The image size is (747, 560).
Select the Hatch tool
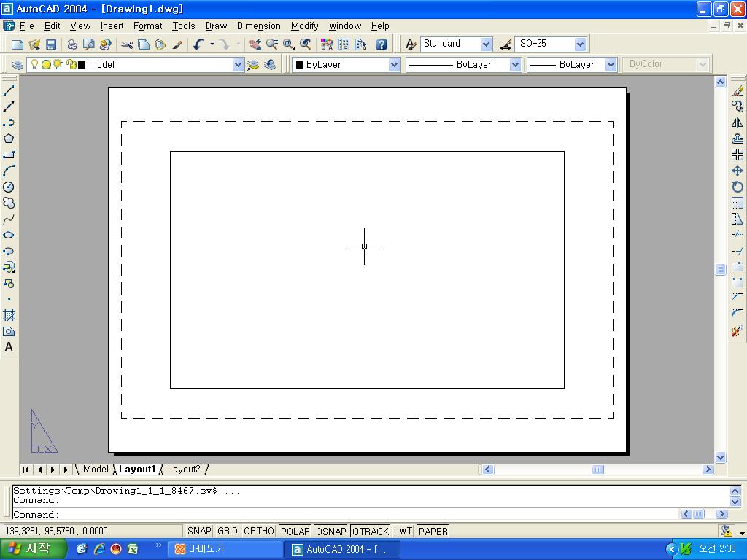tap(9, 315)
